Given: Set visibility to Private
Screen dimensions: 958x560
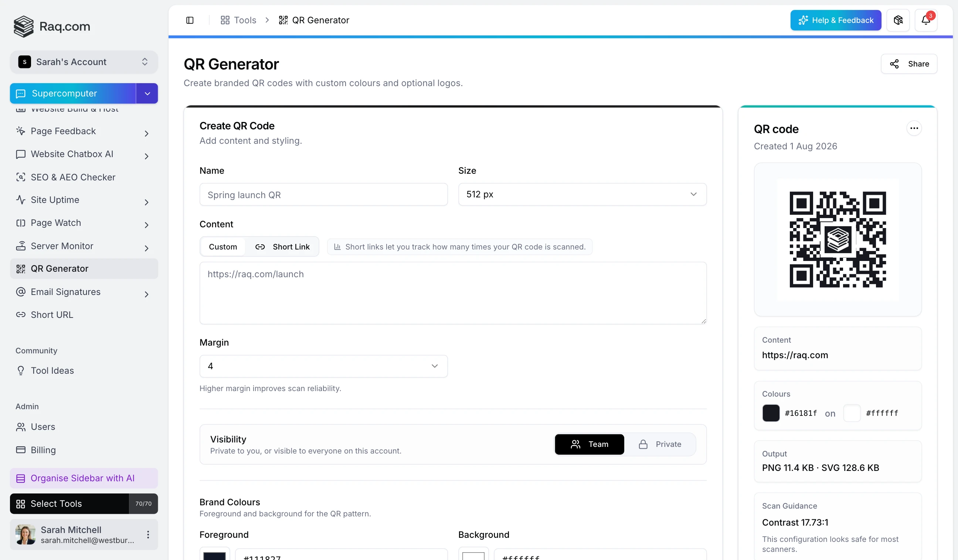Looking at the screenshot, I should pos(660,444).
